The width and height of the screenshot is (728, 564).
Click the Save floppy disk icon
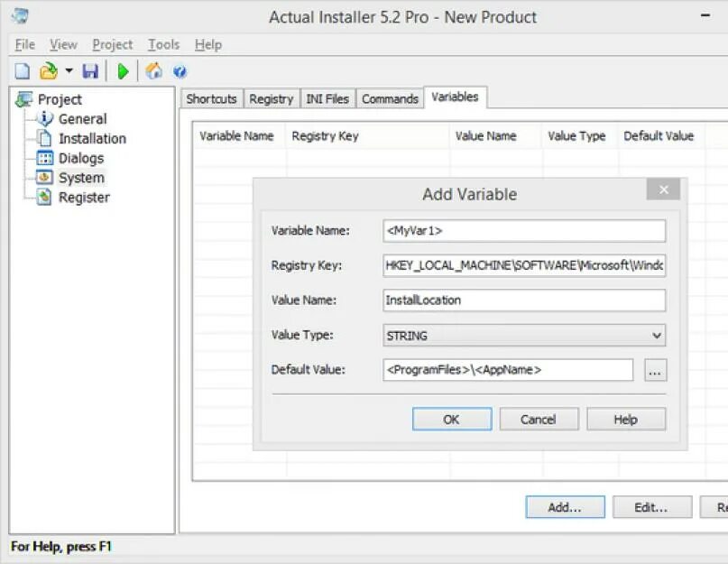[90, 71]
